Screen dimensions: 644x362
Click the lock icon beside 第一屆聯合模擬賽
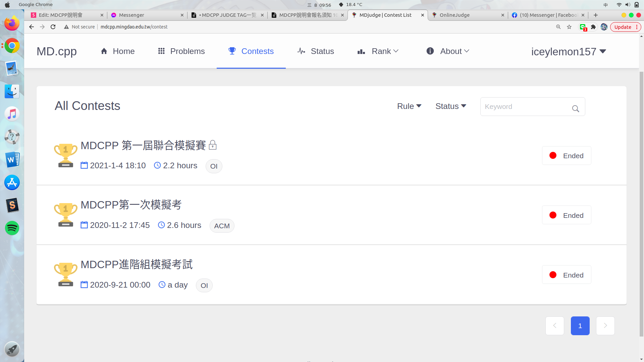pyautogui.click(x=213, y=145)
